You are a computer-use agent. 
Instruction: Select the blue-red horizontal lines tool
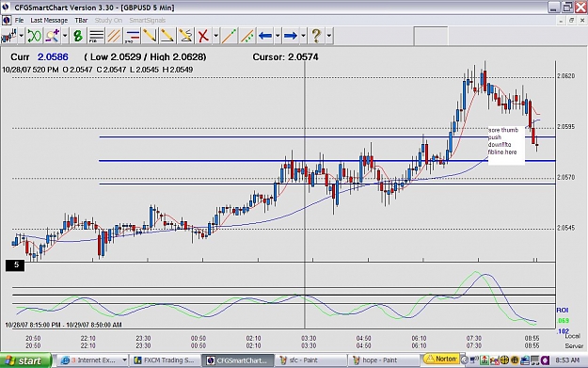click(132, 36)
